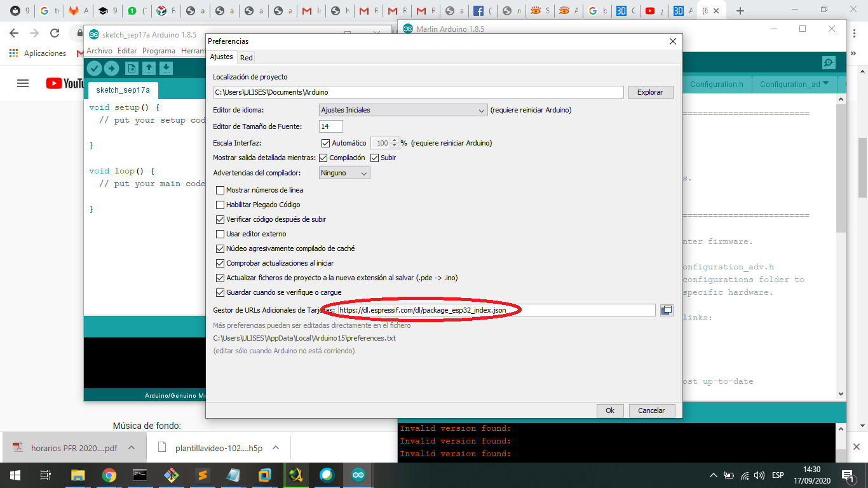Screen dimensions: 868x488
Task: Click the additional boards manager URLs field
Action: 496,310
